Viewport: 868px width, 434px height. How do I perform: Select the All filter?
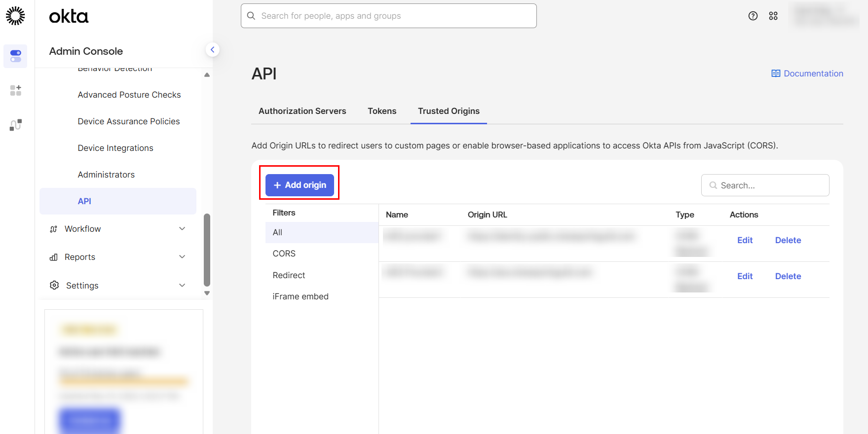click(322, 232)
